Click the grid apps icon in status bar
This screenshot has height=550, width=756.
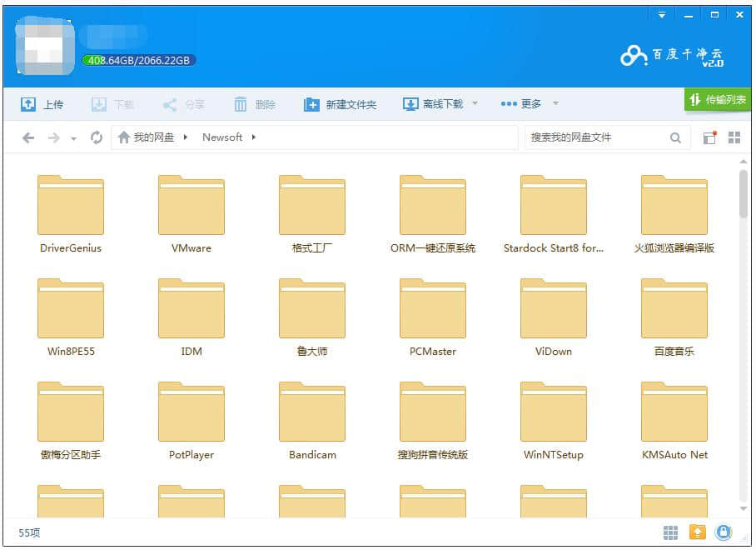(671, 532)
